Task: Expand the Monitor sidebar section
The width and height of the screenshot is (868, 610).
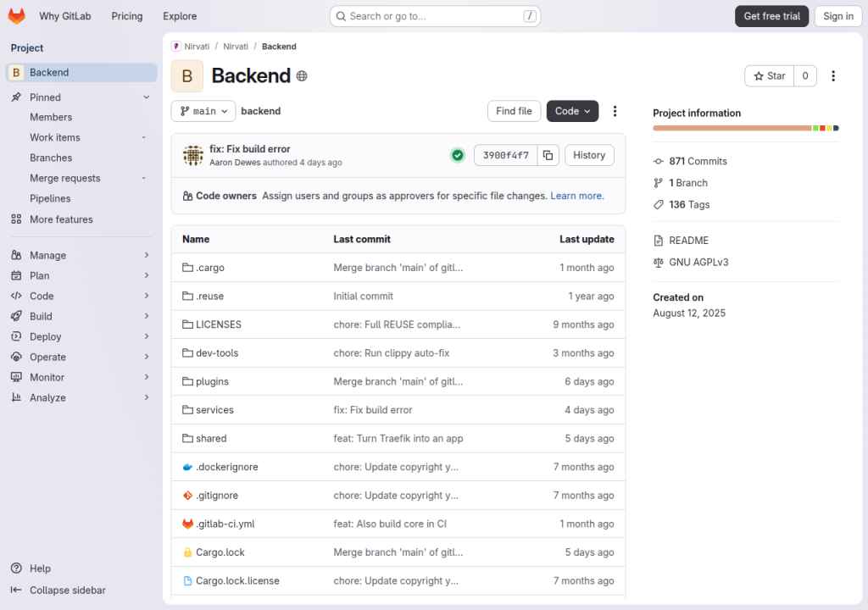Action: click(x=81, y=378)
